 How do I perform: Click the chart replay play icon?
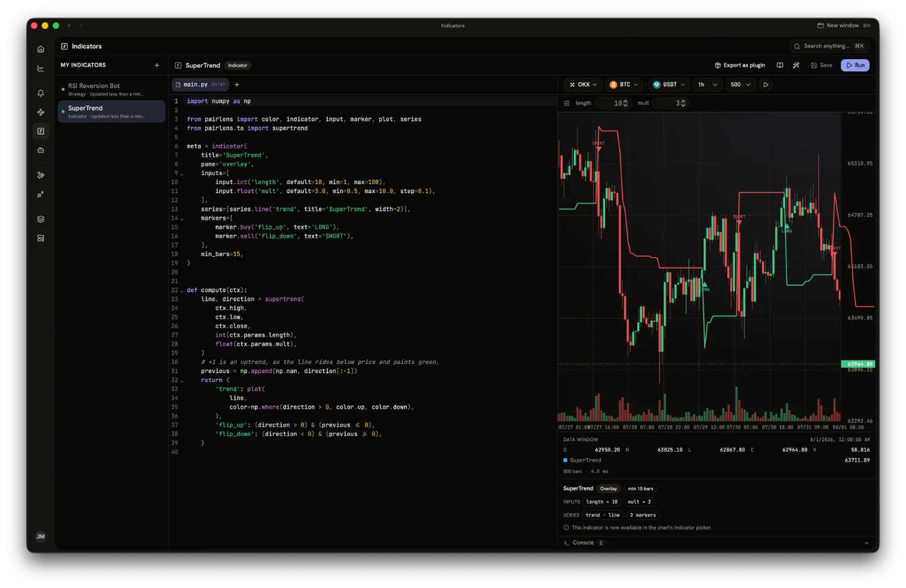[766, 85]
